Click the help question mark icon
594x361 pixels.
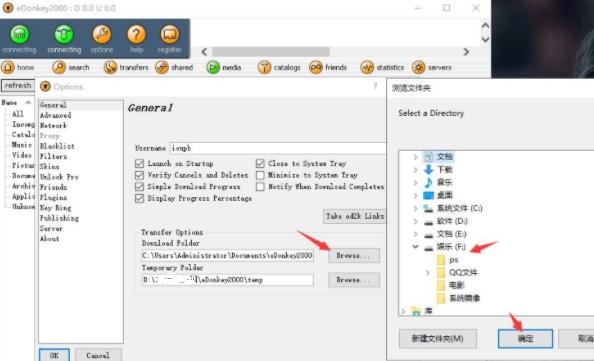pyautogui.click(x=136, y=34)
